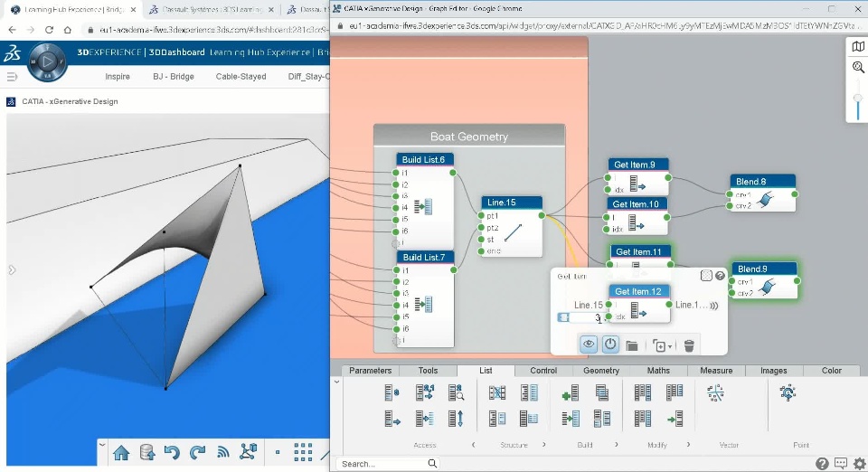The image size is (868, 472).
Task: Select the nine-dot grid tool in the CATIA toolbar
Action: point(303,452)
